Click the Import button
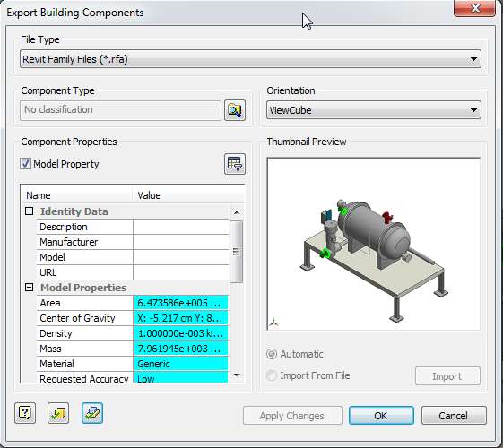This screenshot has height=448, width=503. 447,376
